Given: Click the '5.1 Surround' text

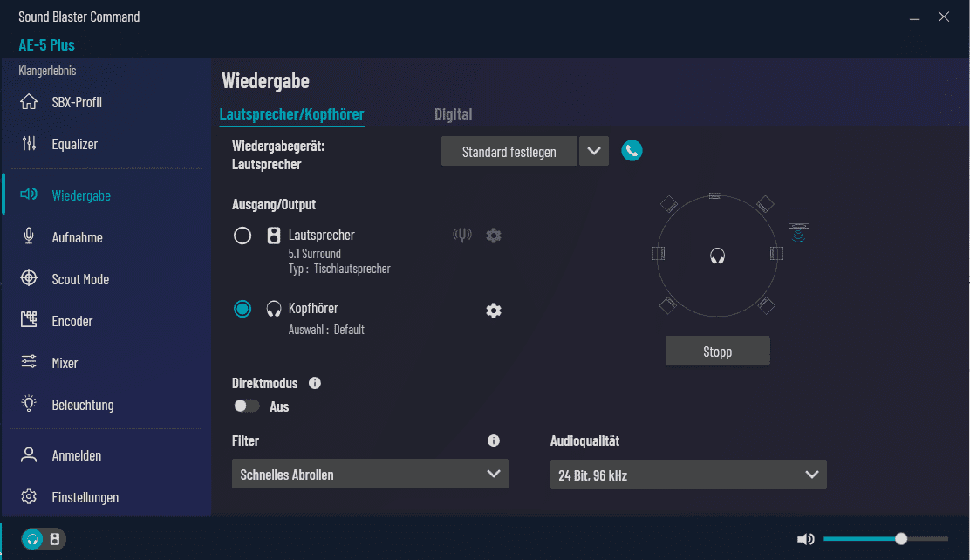Looking at the screenshot, I should [314, 254].
